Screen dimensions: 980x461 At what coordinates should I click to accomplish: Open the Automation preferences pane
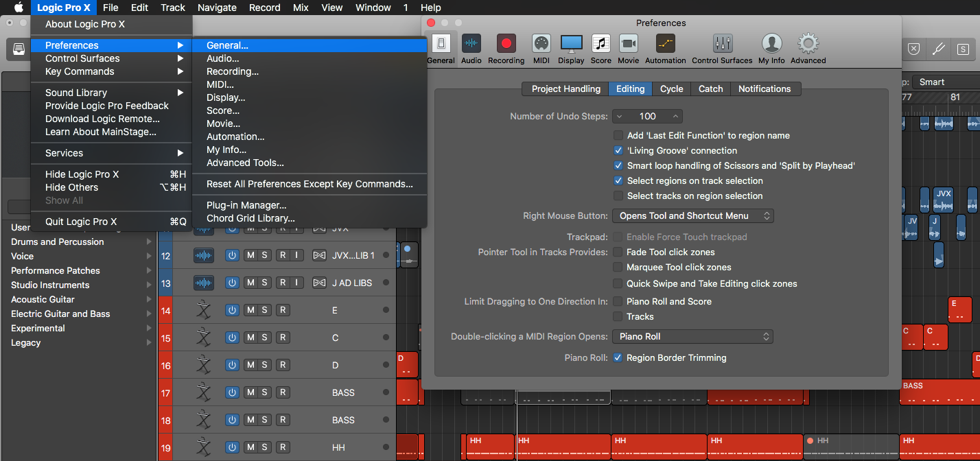point(664,48)
